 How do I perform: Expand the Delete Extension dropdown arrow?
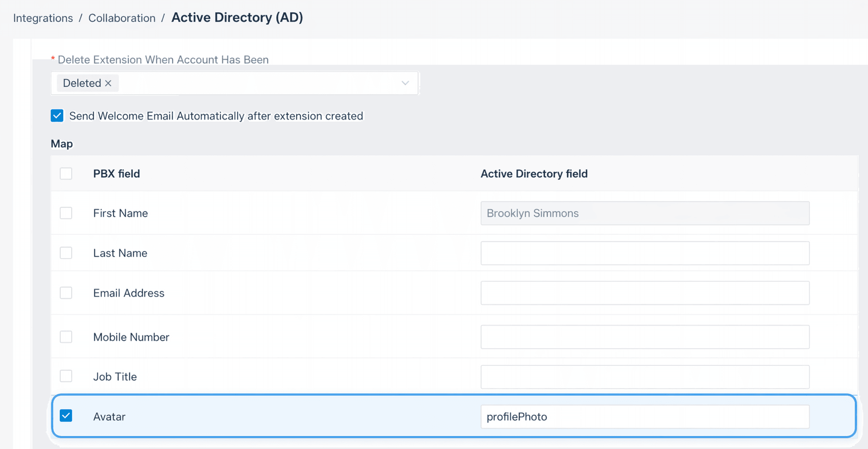tap(405, 83)
